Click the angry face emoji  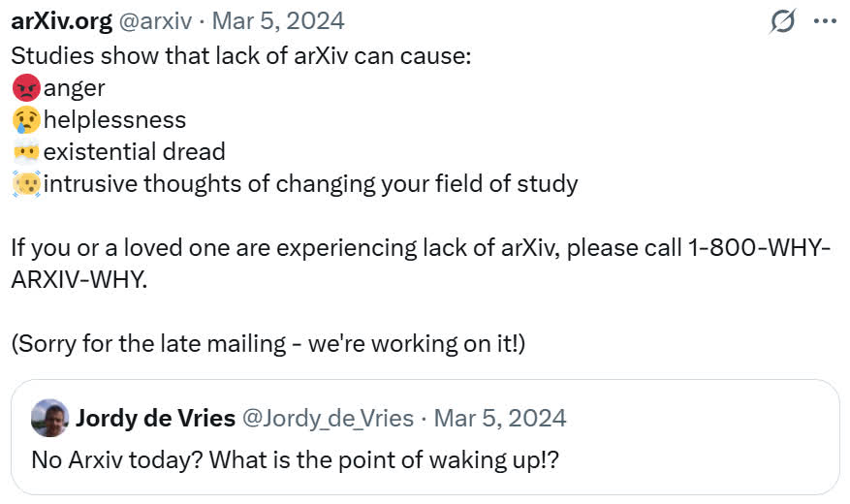(x=26, y=89)
